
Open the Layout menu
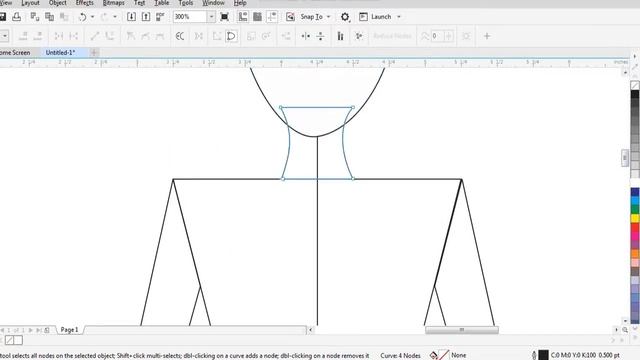point(30,3)
